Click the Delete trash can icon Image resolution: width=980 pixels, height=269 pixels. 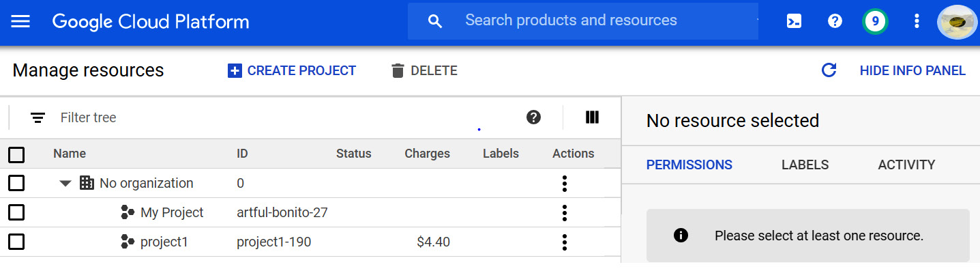click(398, 71)
